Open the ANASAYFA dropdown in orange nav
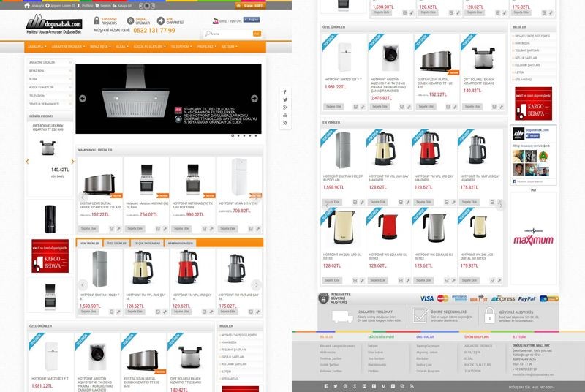 37,47
